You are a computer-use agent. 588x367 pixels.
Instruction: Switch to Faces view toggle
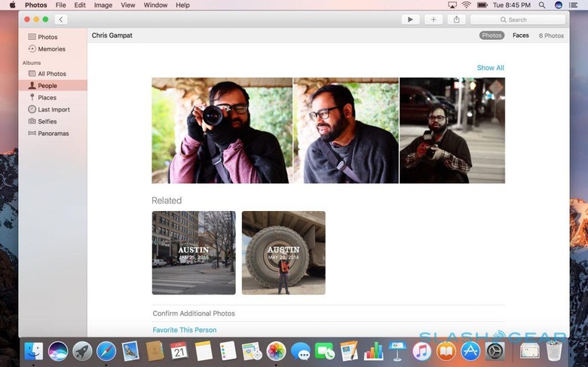(x=520, y=35)
